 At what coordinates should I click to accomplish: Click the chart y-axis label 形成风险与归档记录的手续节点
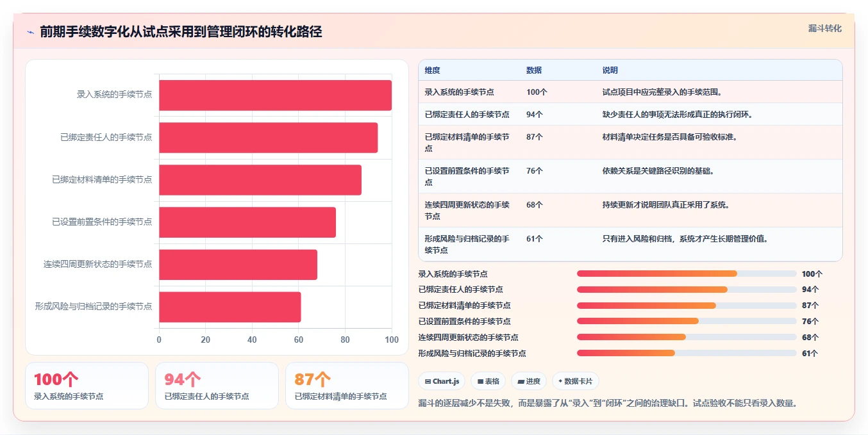coord(94,307)
